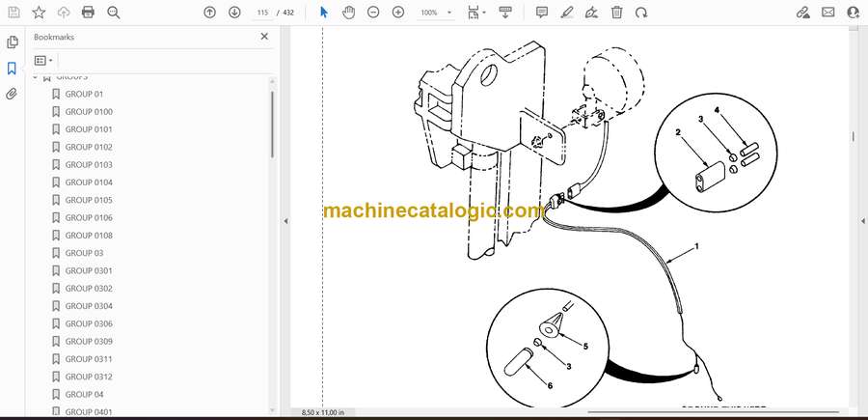This screenshot has height=420, width=868.
Task: Open bookmark GROUP 0311
Action: tap(89, 359)
